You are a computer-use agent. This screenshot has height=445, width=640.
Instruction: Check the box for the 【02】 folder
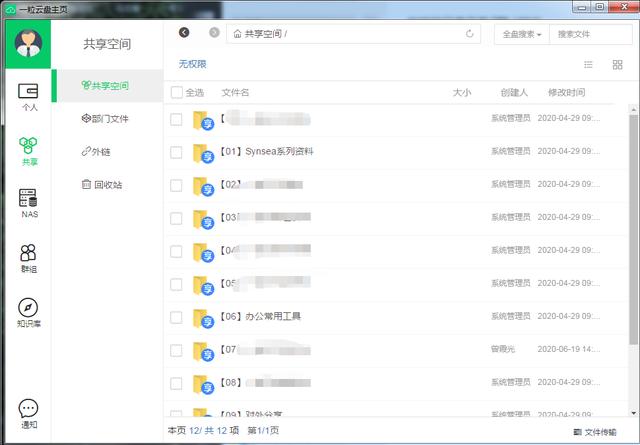click(176, 186)
